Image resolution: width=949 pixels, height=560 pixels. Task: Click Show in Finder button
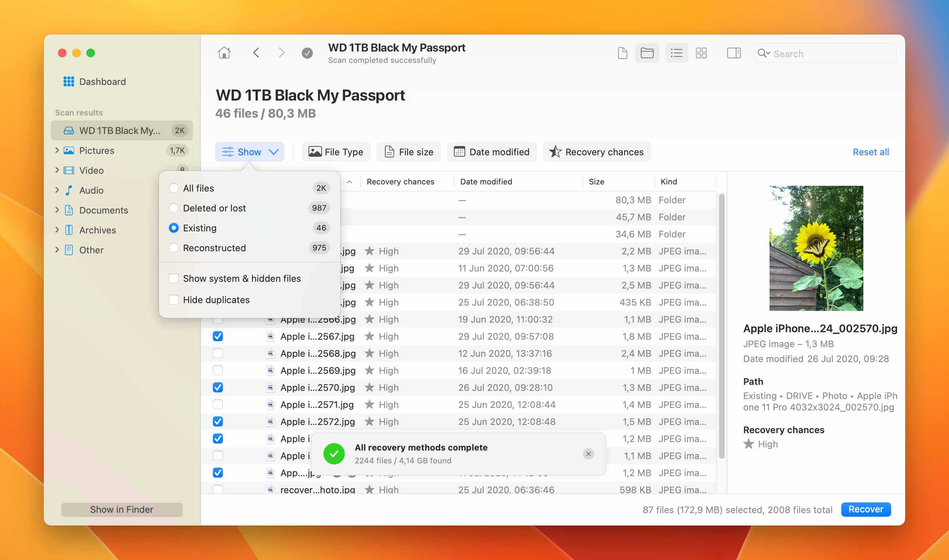coord(122,510)
